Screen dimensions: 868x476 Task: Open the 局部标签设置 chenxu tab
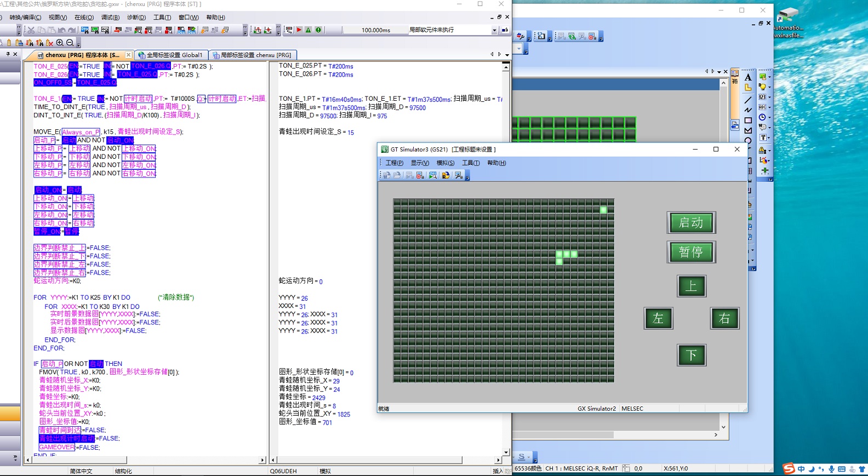pos(253,55)
